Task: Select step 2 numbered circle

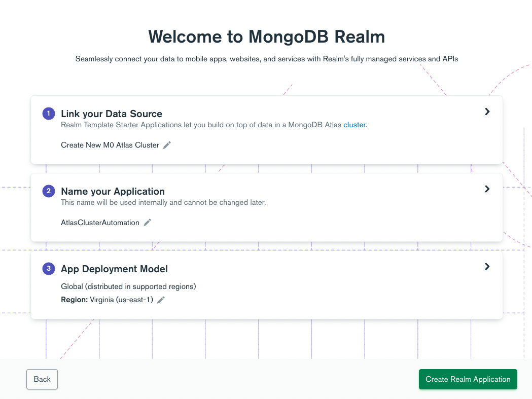Action: point(49,191)
